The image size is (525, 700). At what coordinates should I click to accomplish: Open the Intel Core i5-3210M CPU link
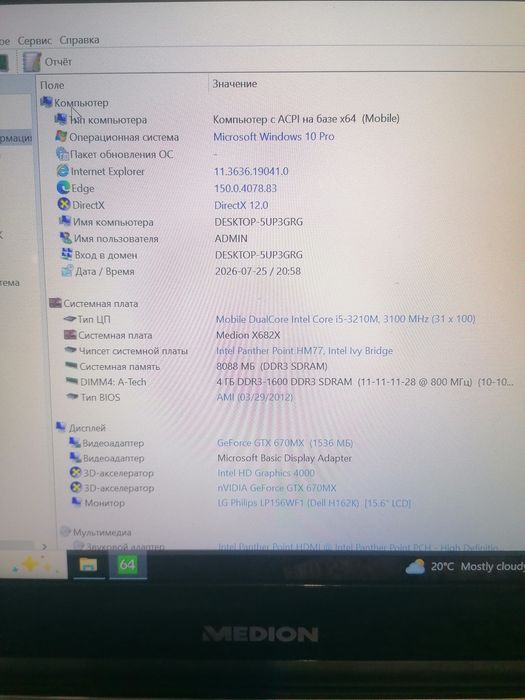pyautogui.click(x=346, y=319)
